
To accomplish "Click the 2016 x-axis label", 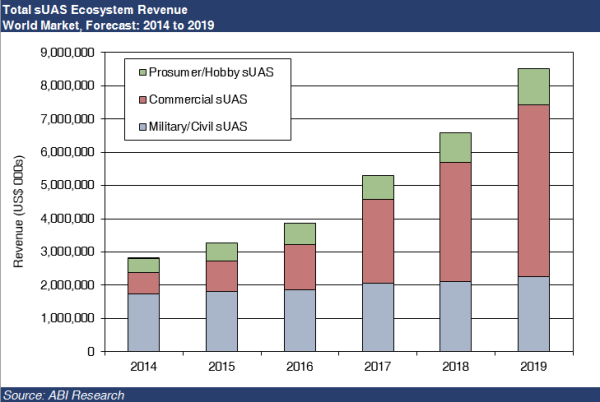I will (x=300, y=366).
